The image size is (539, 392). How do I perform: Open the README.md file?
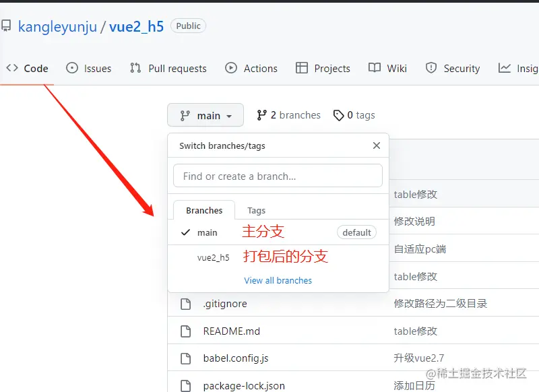[x=231, y=331]
